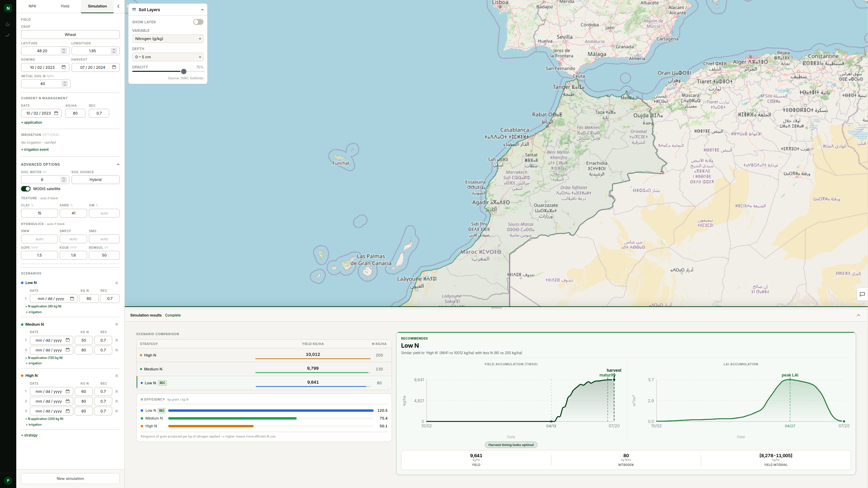Open calendar for Medium N row 2 date

pos(67,350)
